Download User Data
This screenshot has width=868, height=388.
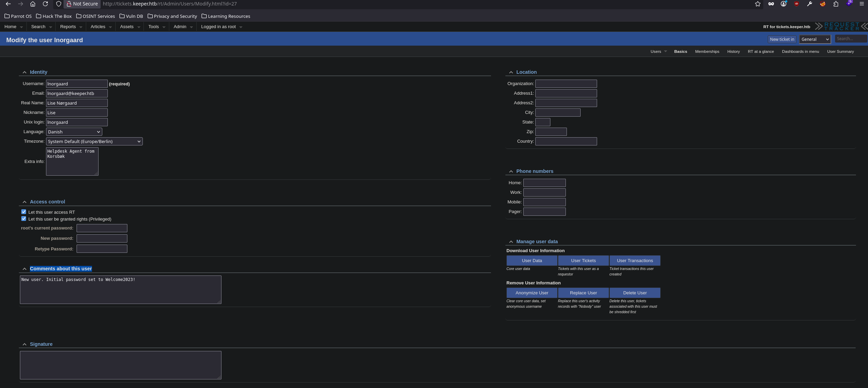click(532, 260)
